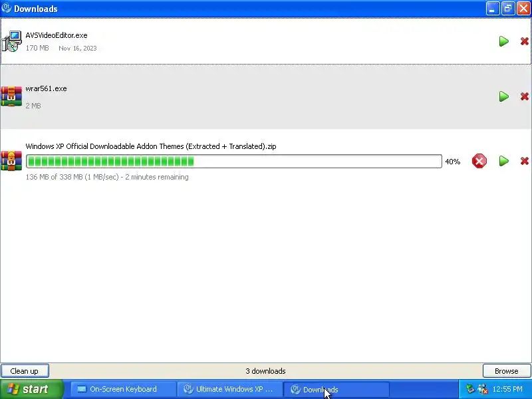Close the Downloads window
The height and width of the screenshot is (399, 532).
(x=523, y=9)
